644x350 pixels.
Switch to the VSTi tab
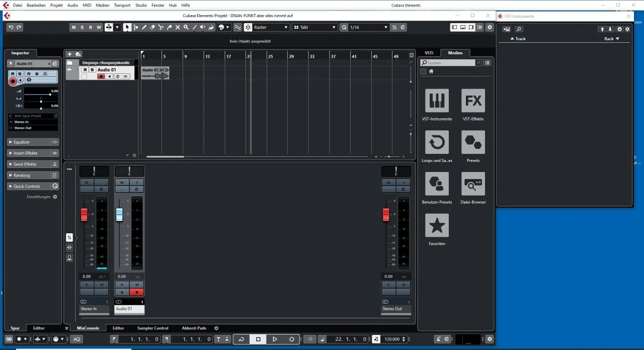(429, 53)
